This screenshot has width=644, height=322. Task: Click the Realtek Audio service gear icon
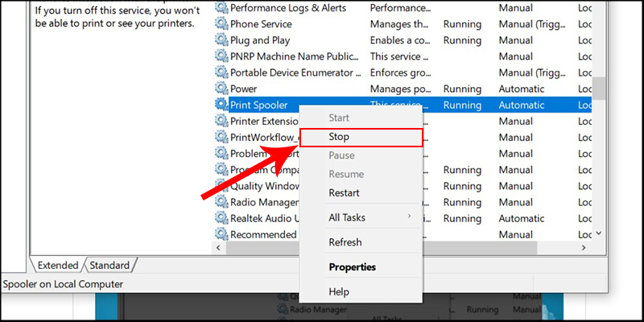point(221,218)
